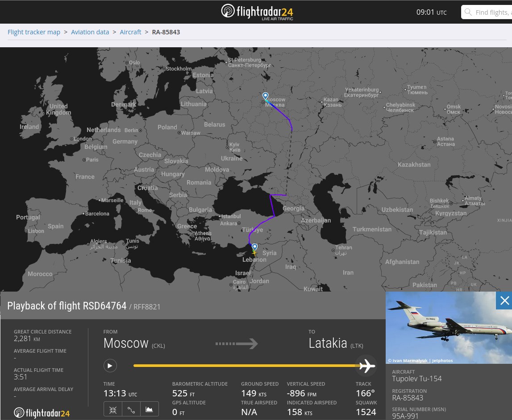The image size is (512, 420).
Task: Click the Warsaw city label on map
Action: [x=191, y=133]
